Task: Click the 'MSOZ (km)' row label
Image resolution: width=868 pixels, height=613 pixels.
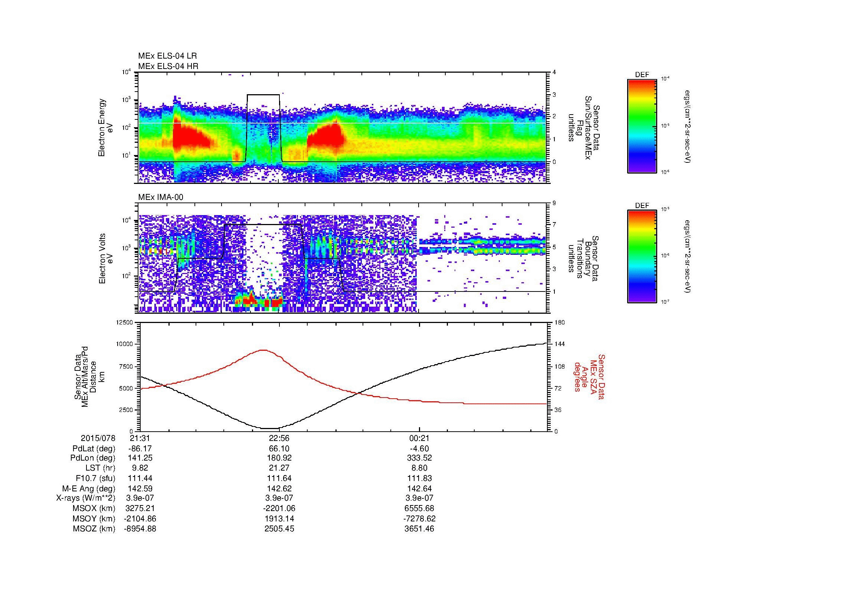Action: click(x=94, y=529)
